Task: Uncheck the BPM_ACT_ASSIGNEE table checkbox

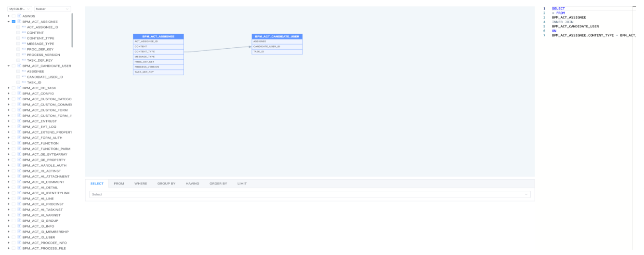Action: click(x=13, y=22)
